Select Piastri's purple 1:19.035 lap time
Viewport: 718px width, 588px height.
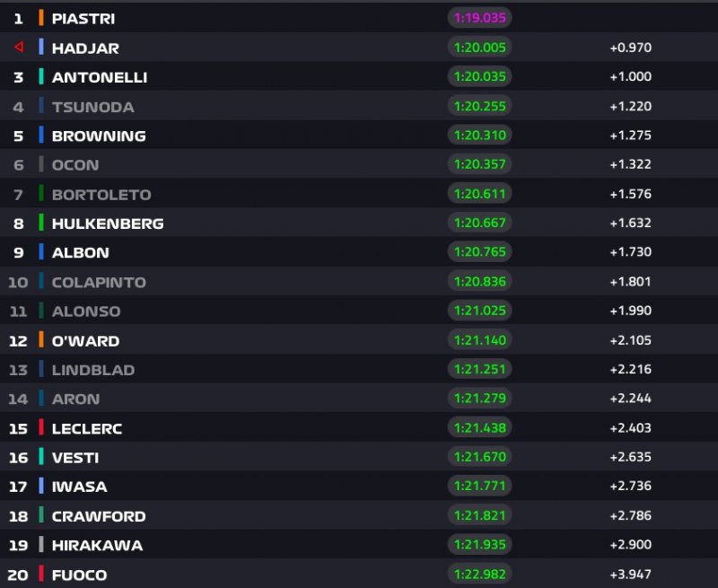pos(479,18)
